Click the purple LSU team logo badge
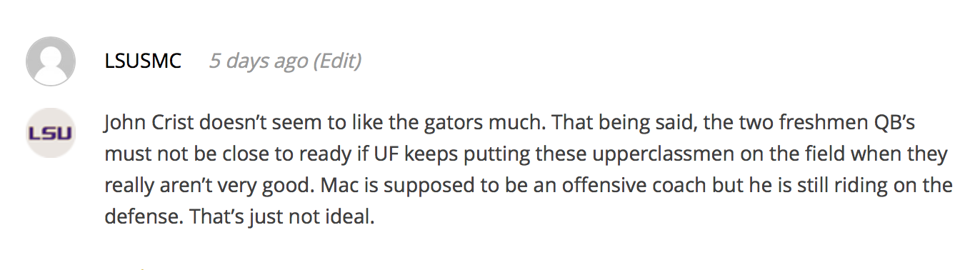 51,133
